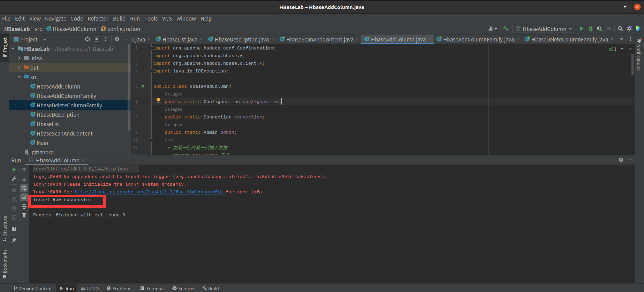Select Main class in the project tree

[x=42, y=143]
